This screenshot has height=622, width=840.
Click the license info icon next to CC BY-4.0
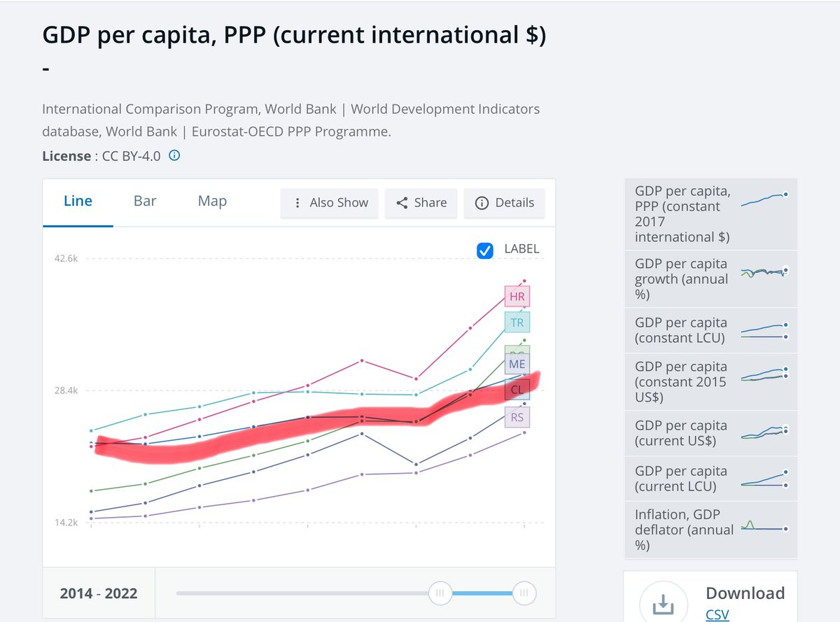click(175, 156)
